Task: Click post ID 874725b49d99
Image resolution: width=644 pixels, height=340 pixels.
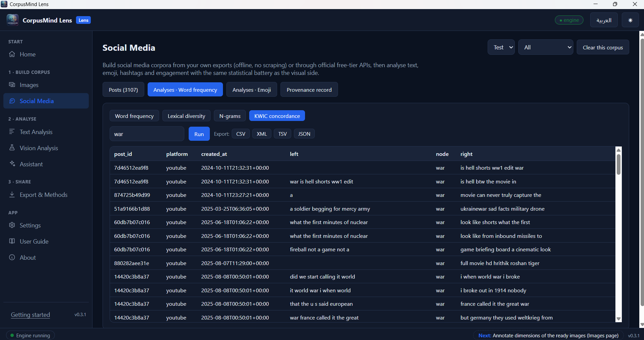Action: 132,195
